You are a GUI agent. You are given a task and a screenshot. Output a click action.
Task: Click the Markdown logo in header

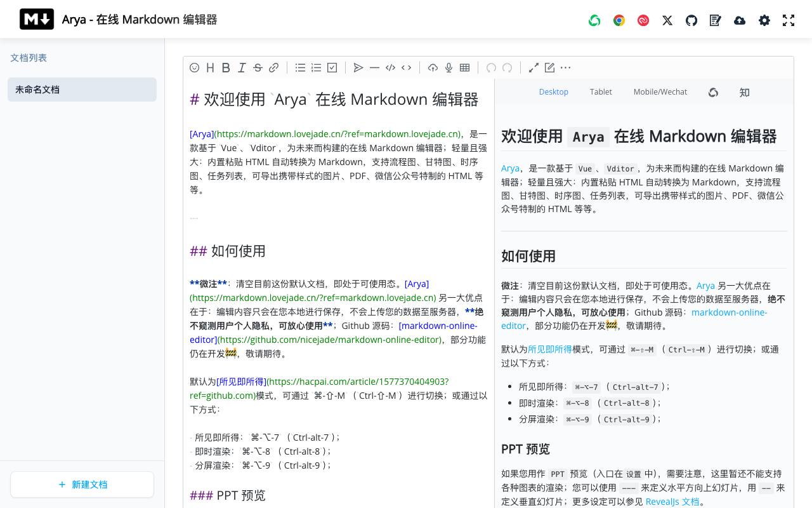[37, 20]
